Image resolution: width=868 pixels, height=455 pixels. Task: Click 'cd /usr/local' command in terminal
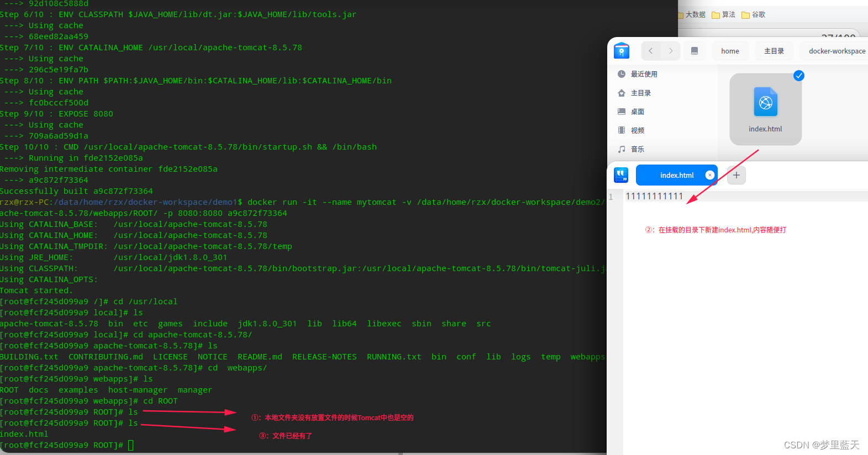(146, 301)
